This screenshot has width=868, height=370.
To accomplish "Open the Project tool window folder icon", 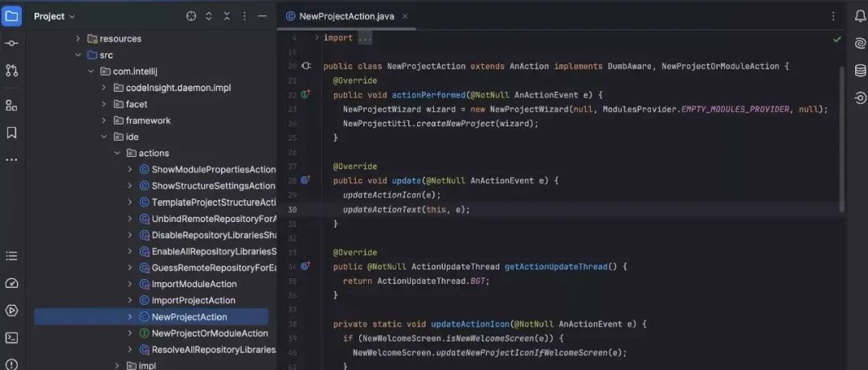I will [x=11, y=16].
